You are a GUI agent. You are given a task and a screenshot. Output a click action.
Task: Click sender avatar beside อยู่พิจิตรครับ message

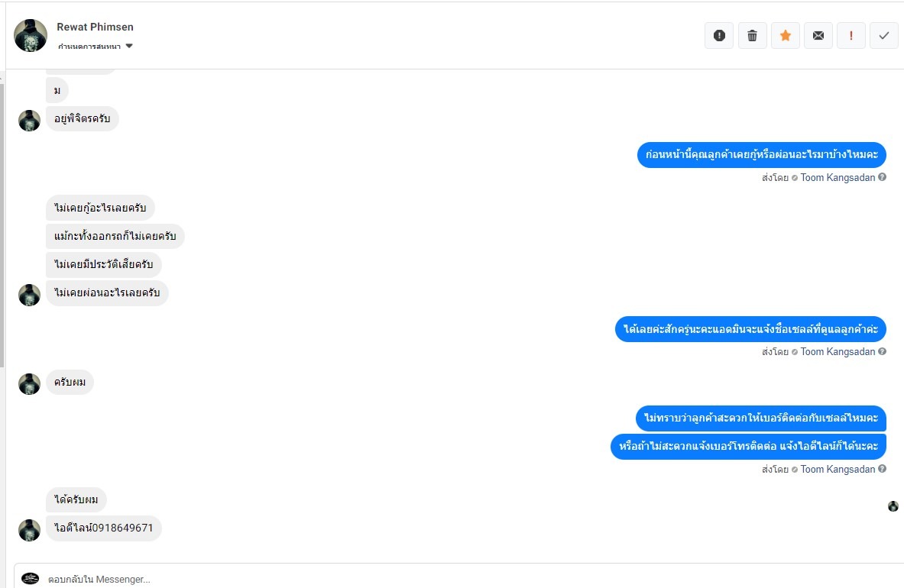tap(29, 120)
